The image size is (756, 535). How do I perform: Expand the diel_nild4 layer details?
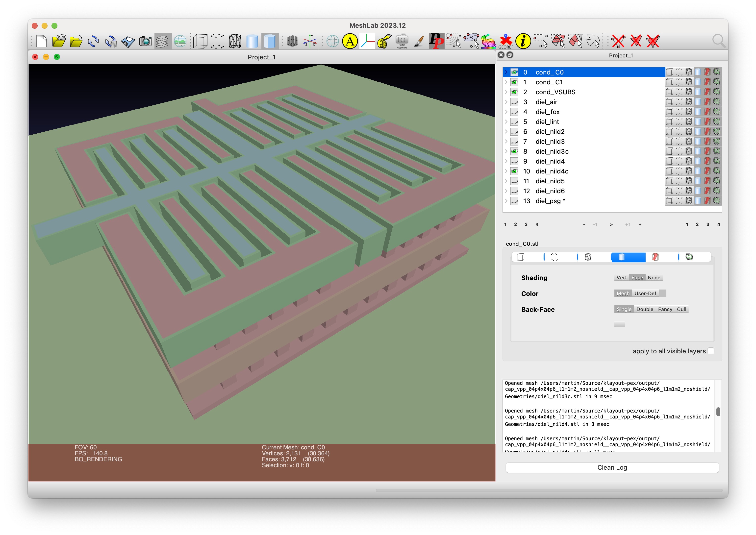coord(506,161)
